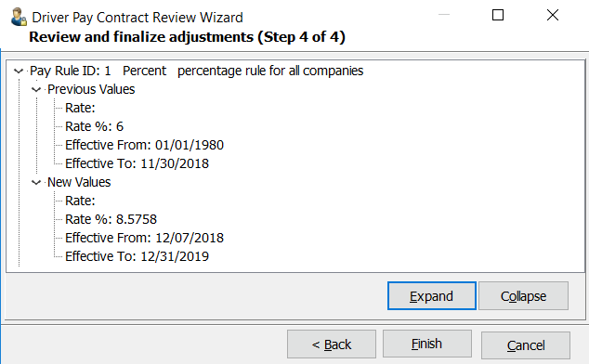Click the Driver Pay wizard title icon
The height and width of the screenshot is (364, 589).
tap(19, 18)
